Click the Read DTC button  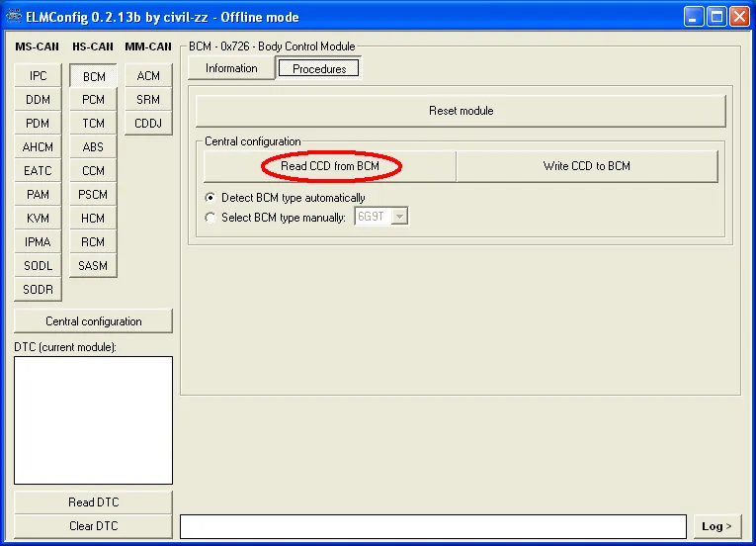[94, 502]
